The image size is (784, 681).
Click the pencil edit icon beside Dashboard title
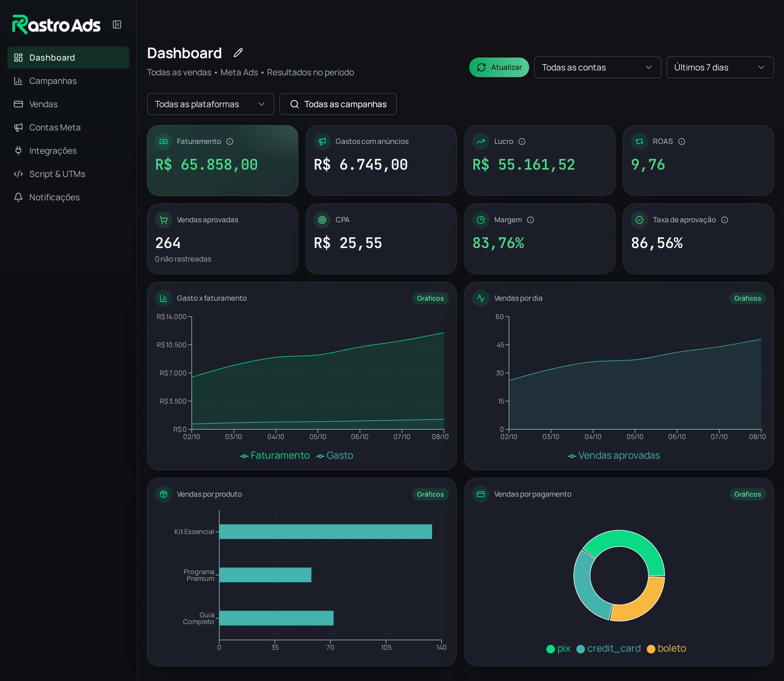tap(238, 53)
